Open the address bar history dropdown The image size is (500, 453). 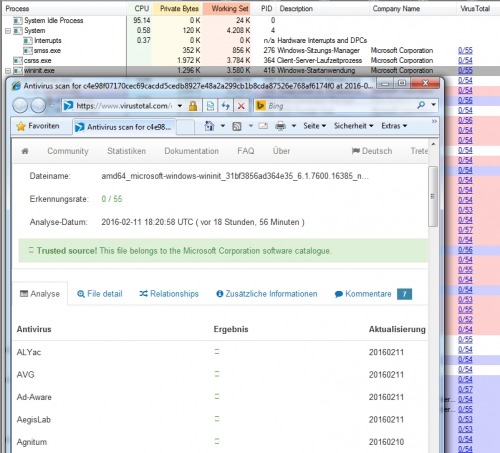click(x=180, y=106)
